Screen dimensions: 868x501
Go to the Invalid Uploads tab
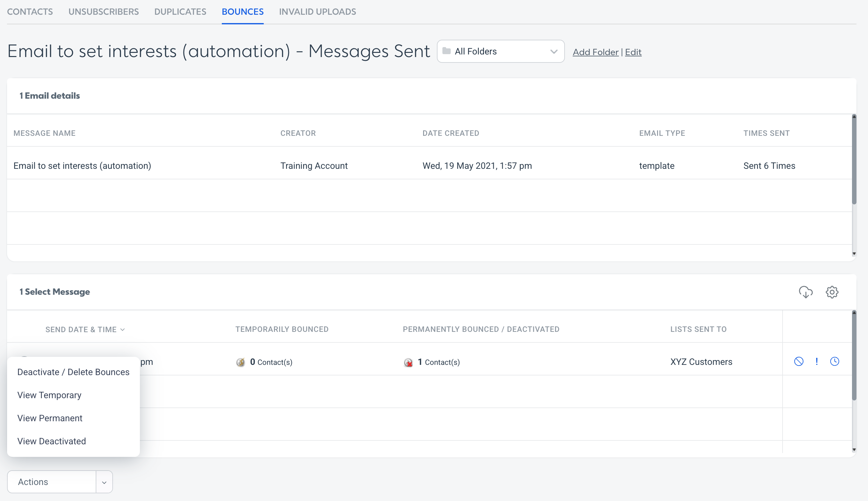point(317,12)
